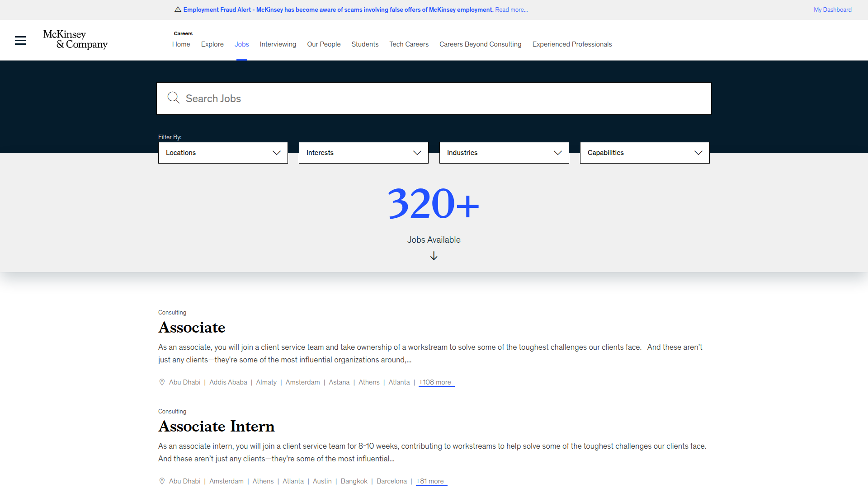868x488 pixels.
Task: Open the Interviewing tab
Action: tap(278, 44)
